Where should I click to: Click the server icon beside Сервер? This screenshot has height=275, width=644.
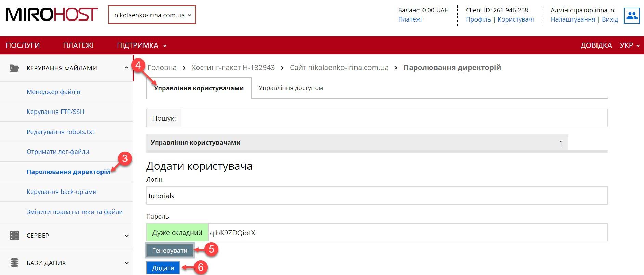(14, 235)
